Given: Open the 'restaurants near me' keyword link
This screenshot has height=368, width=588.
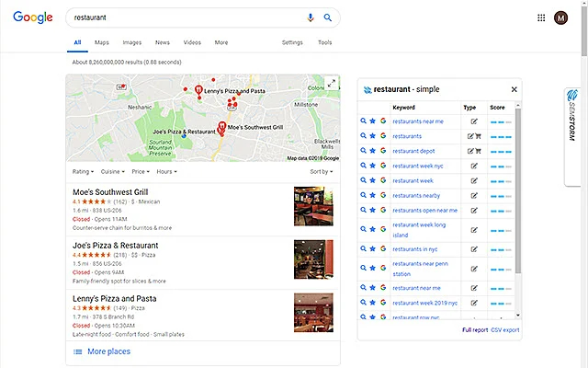Looking at the screenshot, I should click(x=418, y=121).
